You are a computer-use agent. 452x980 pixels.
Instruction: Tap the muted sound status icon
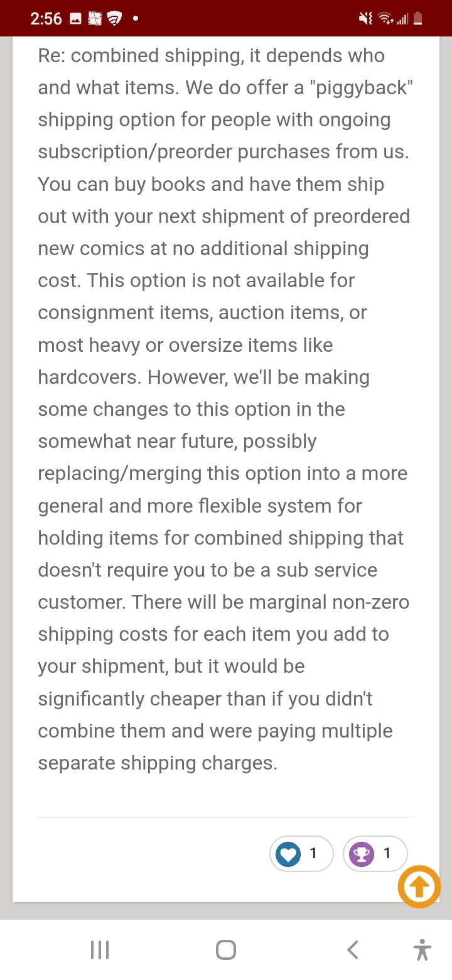pos(366,19)
